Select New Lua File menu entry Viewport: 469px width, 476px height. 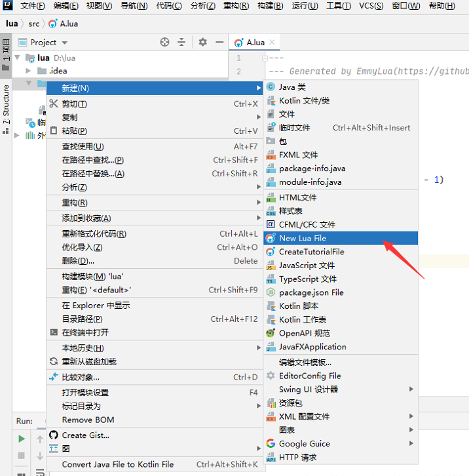click(x=341, y=238)
